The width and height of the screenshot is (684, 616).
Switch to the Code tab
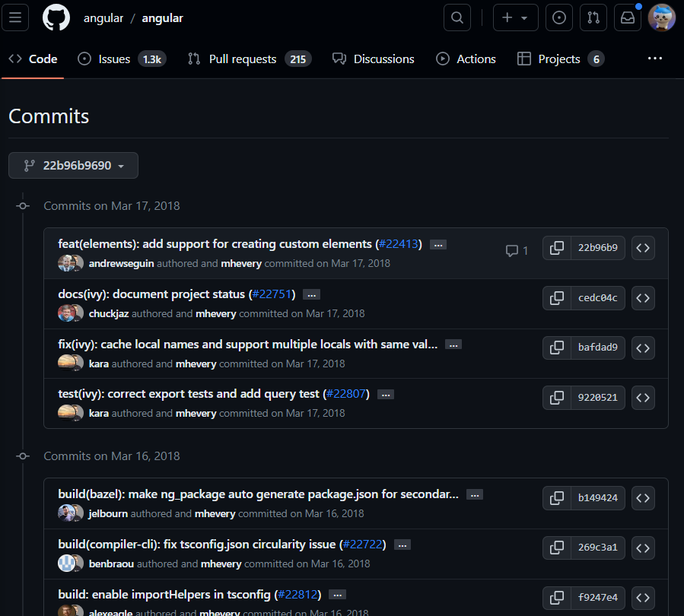(x=33, y=59)
